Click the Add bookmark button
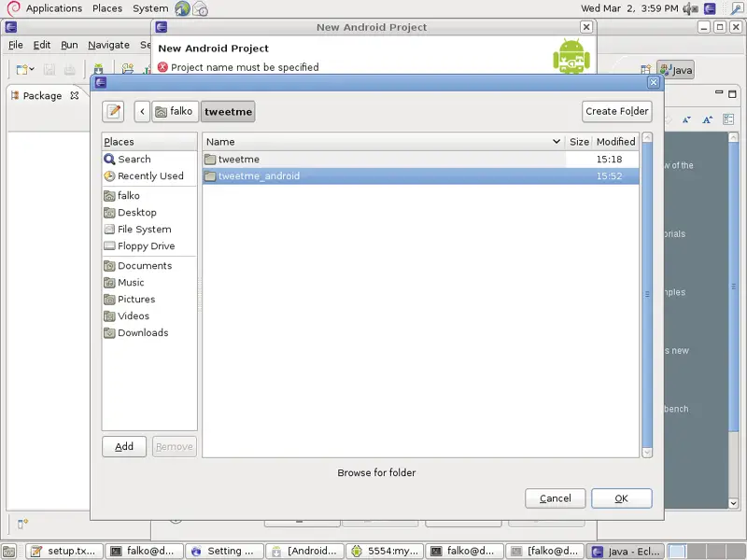Image resolution: width=747 pixels, height=560 pixels. (x=124, y=447)
